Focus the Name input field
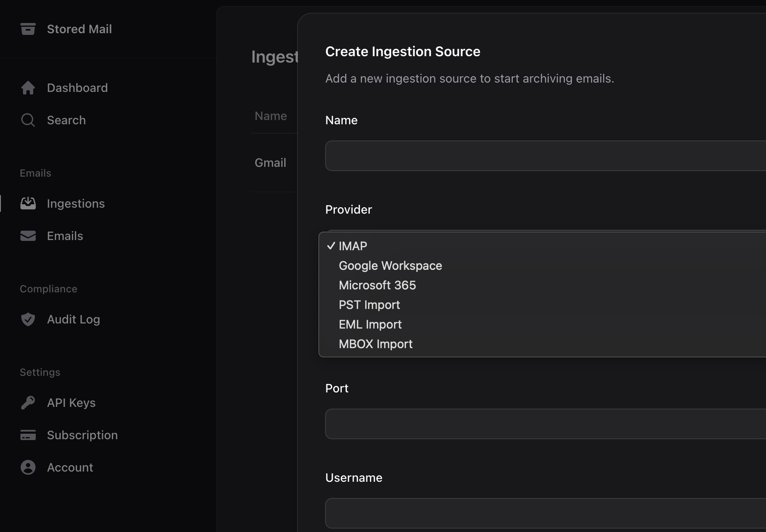 coord(545,156)
